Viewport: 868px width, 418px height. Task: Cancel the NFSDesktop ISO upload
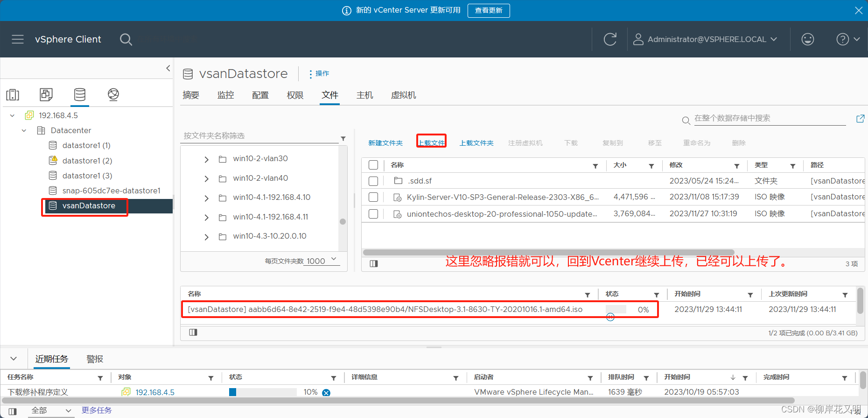[x=610, y=317]
